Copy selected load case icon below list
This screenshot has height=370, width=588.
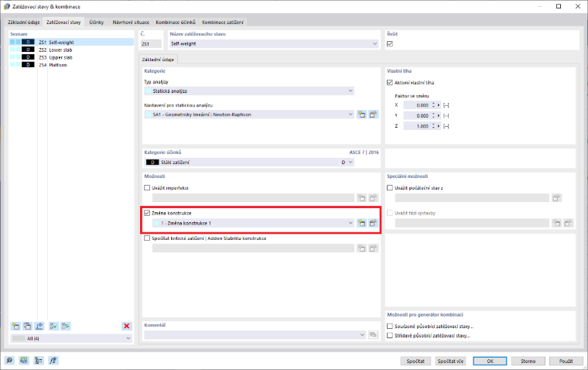point(27,326)
